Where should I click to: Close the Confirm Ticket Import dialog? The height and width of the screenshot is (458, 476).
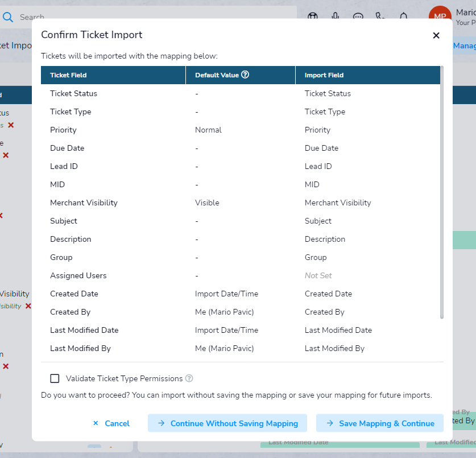click(x=436, y=35)
